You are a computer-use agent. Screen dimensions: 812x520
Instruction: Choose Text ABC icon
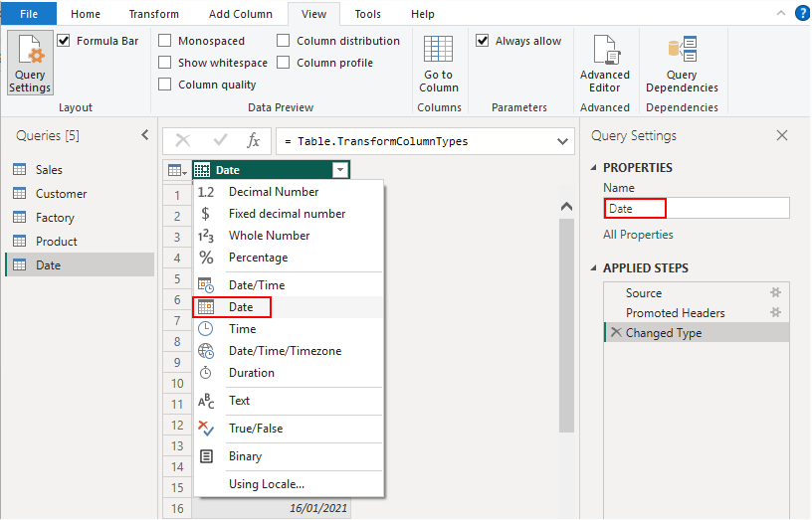pos(206,401)
